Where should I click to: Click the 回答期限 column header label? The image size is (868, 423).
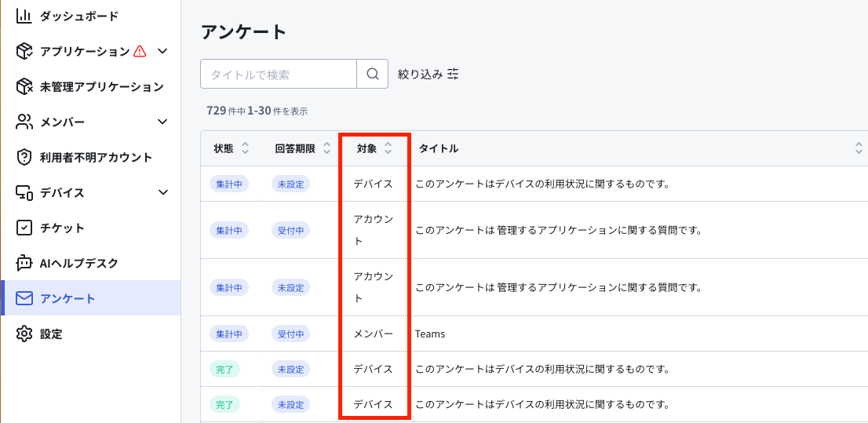295,148
